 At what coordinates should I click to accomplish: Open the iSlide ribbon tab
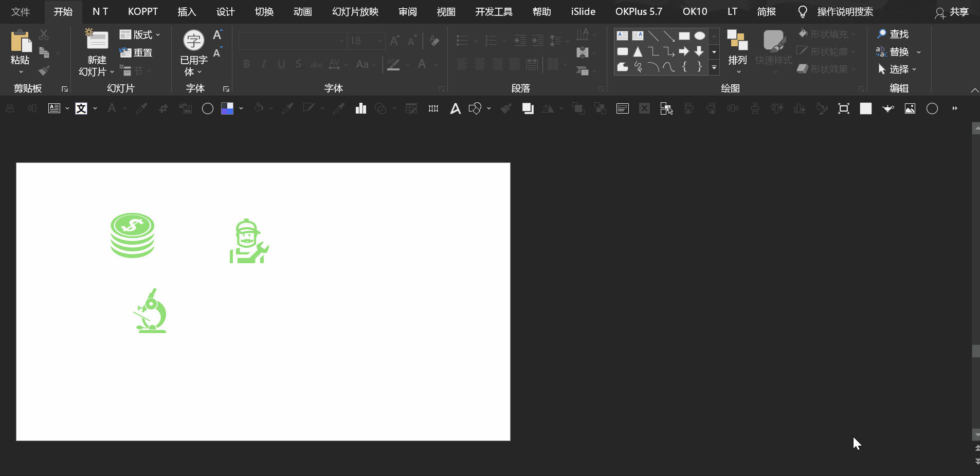coord(583,11)
